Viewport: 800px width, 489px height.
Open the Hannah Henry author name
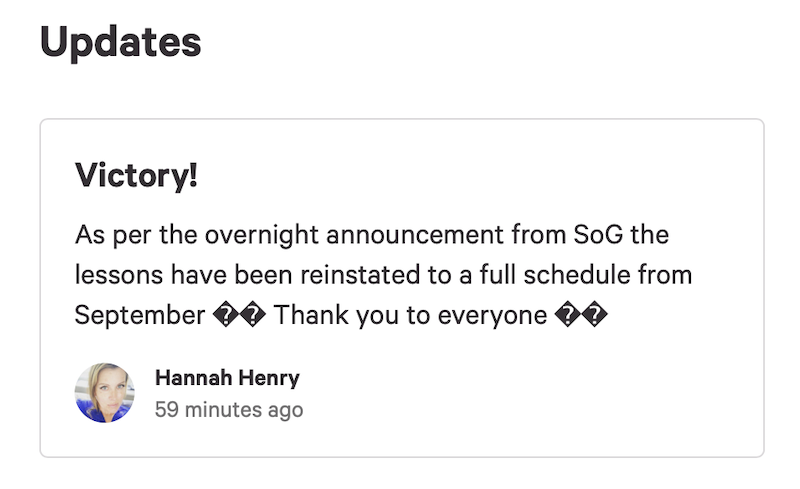pos(227,378)
